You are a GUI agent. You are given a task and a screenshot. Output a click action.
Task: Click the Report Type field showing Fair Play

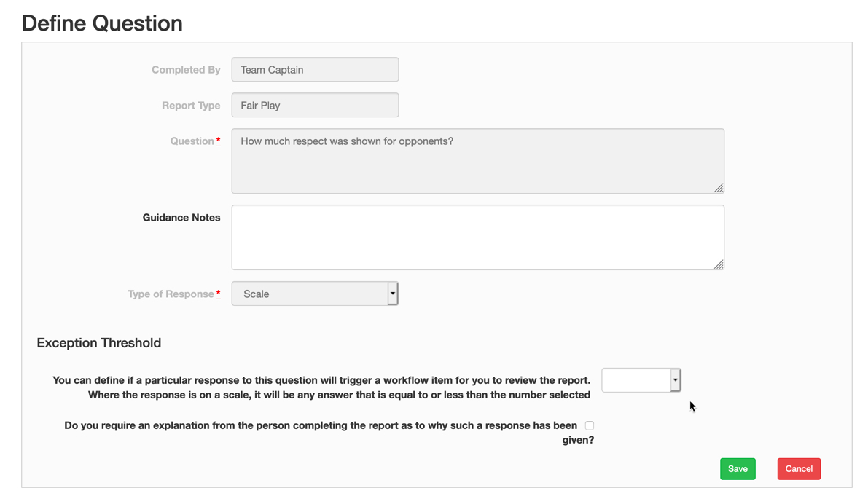(315, 105)
